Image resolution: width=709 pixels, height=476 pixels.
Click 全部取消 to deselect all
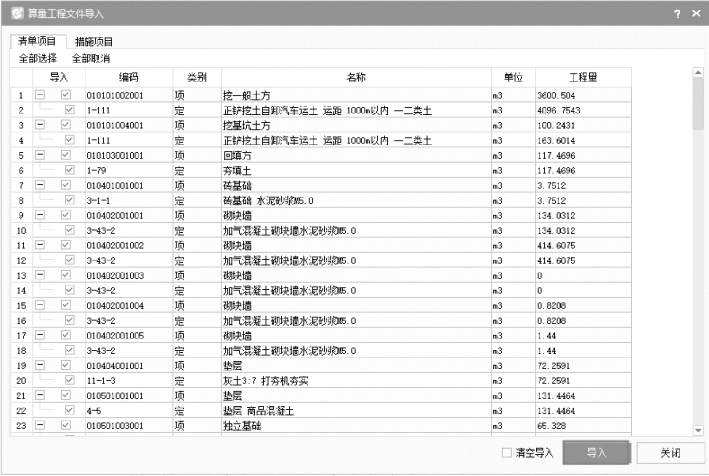click(91, 58)
